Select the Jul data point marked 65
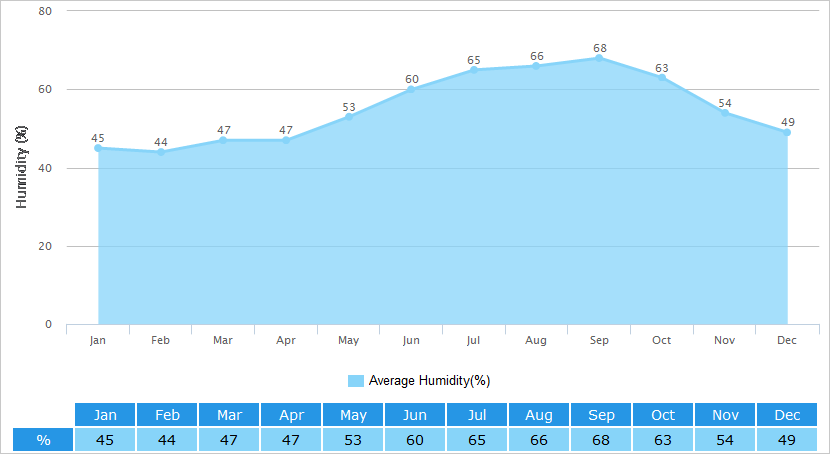 tap(474, 70)
